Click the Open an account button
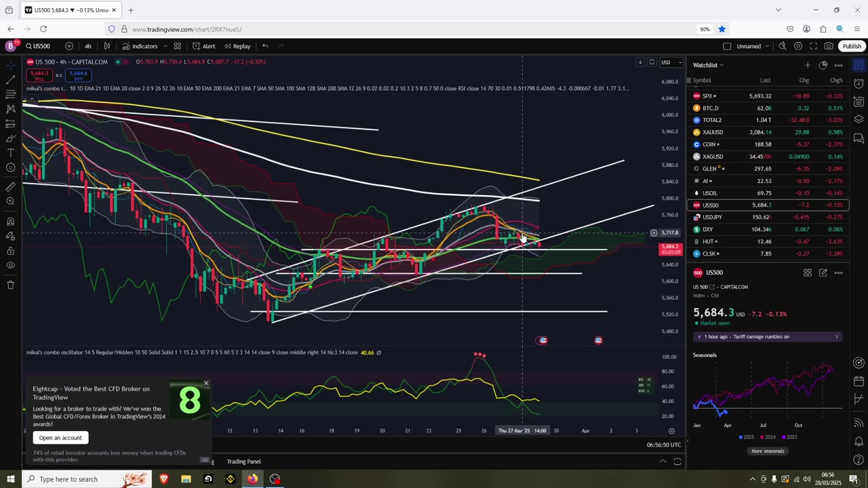Screen dimensions: 868x488 [60, 438]
